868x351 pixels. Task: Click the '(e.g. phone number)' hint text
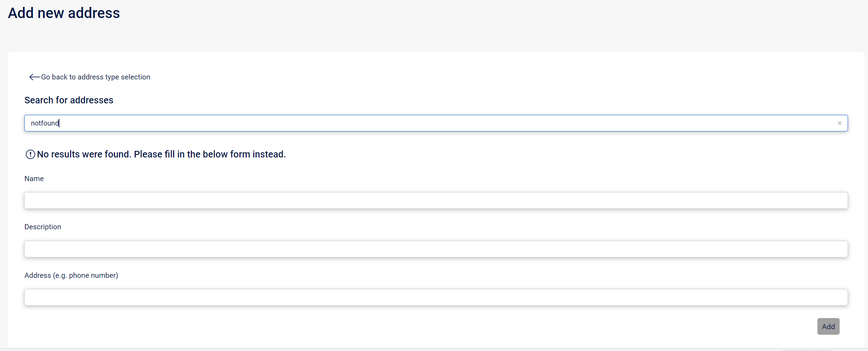(x=85, y=275)
